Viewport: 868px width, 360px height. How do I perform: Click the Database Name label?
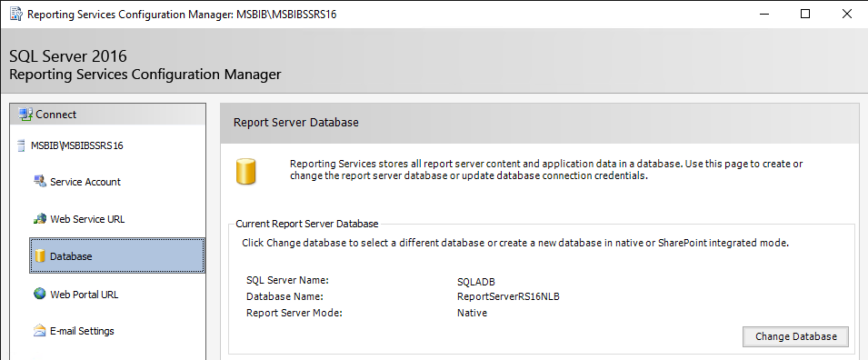coord(284,296)
